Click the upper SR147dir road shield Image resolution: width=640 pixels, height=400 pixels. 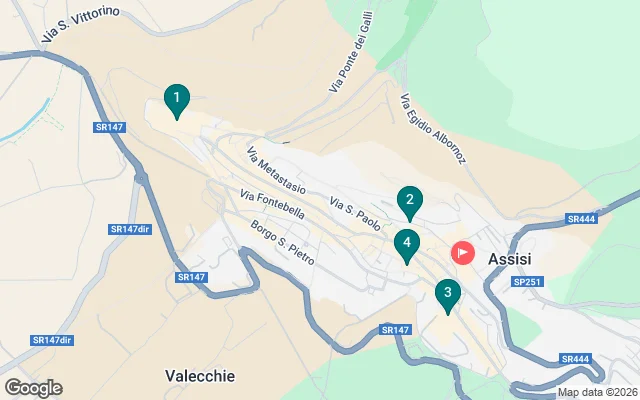(x=130, y=229)
